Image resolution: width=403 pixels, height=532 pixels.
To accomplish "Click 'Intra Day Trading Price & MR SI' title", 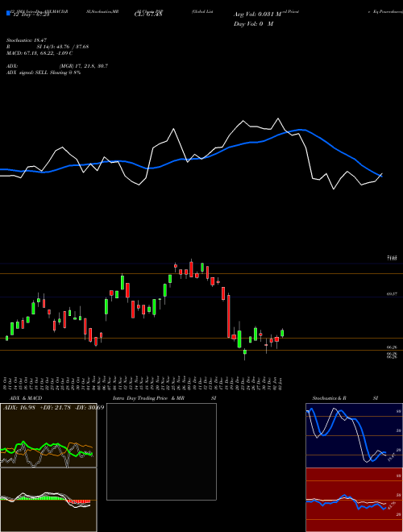I will point(164,398).
